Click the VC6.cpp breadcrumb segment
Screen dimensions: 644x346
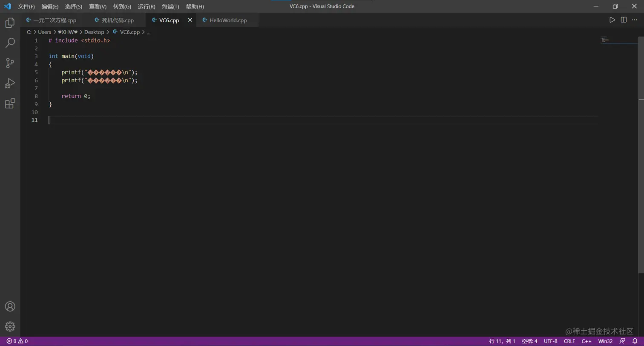pyautogui.click(x=126, y=32)
